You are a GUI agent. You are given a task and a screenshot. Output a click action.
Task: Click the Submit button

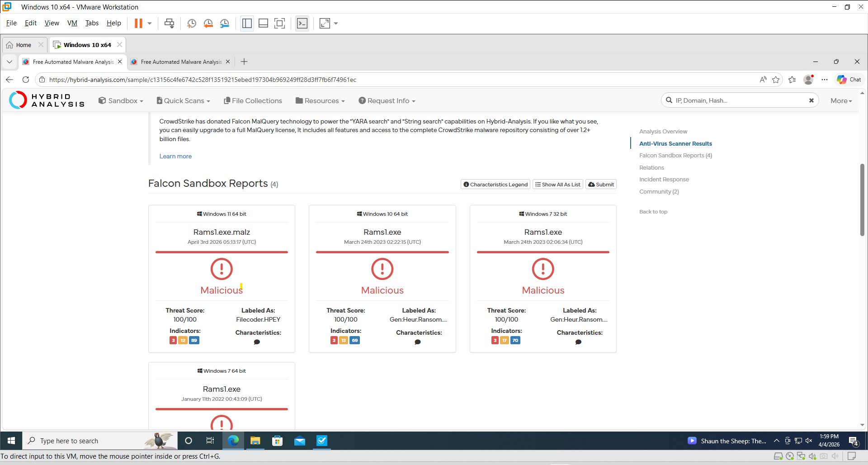pos(601,184)
